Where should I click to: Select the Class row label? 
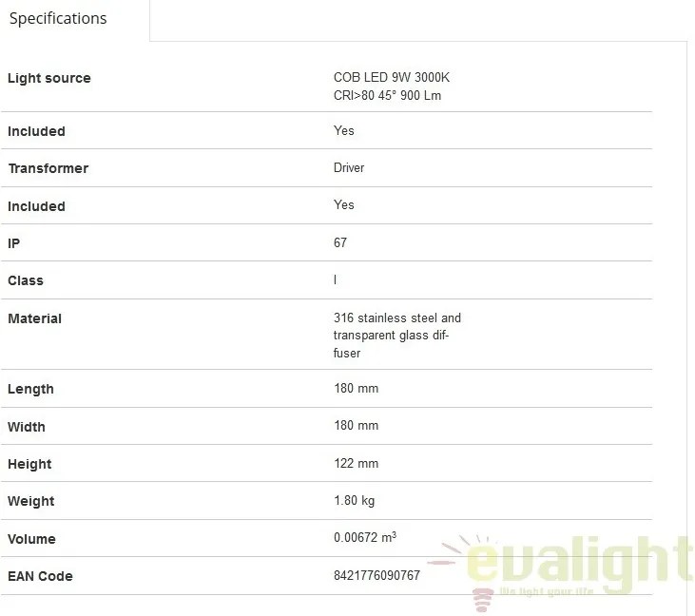(x=26, y=280)
